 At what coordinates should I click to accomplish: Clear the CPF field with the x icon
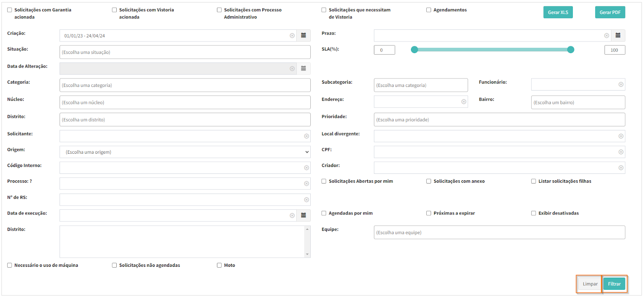tap(621, 152)
